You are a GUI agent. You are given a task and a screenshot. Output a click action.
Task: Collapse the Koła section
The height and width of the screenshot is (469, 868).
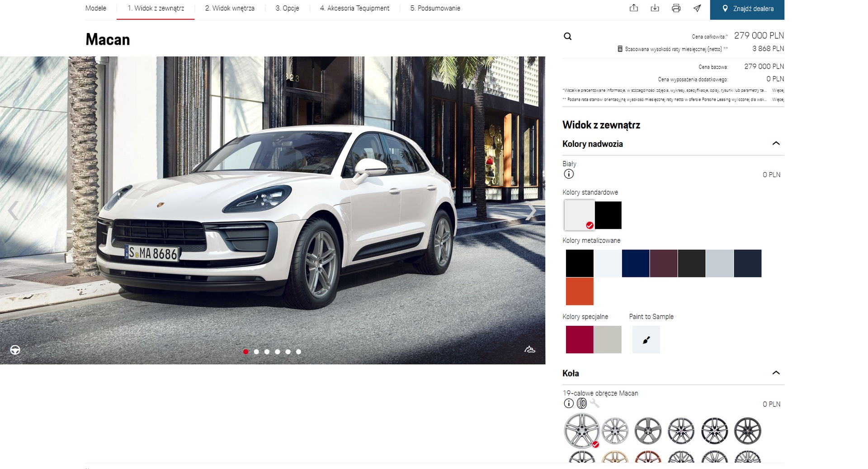(x=776, y=373)
